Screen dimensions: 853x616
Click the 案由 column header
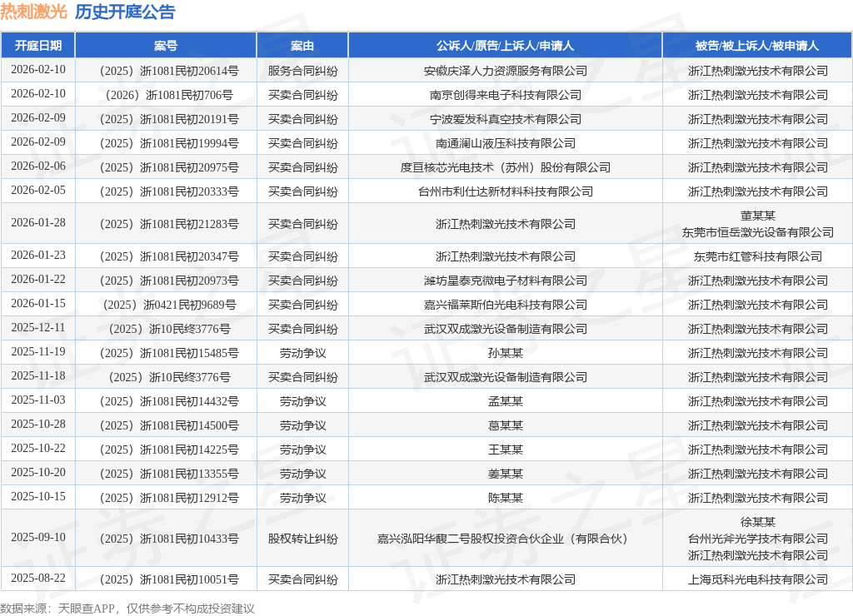point(302,46)
